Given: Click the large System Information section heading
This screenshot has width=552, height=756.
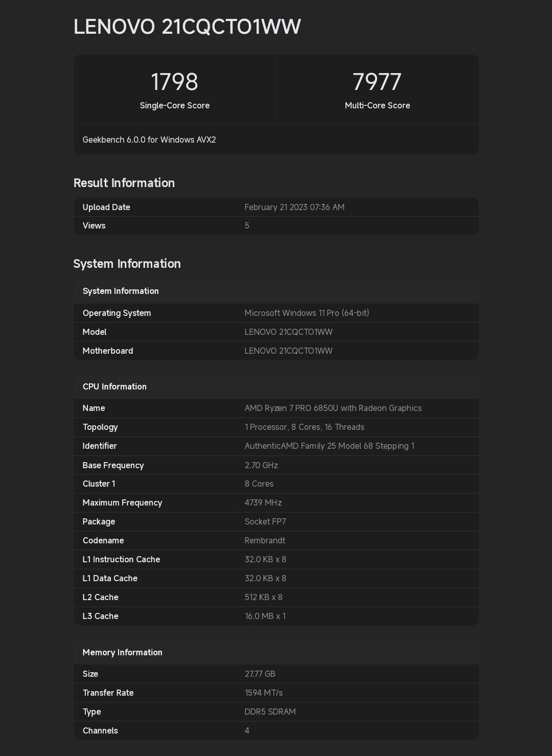Looking at the screenshot, I should (x=127, y=264).
